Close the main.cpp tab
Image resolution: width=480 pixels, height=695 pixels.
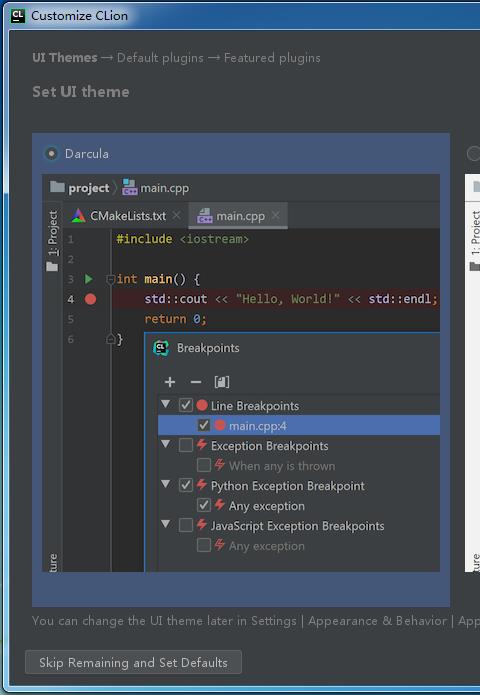coord(276,215)
